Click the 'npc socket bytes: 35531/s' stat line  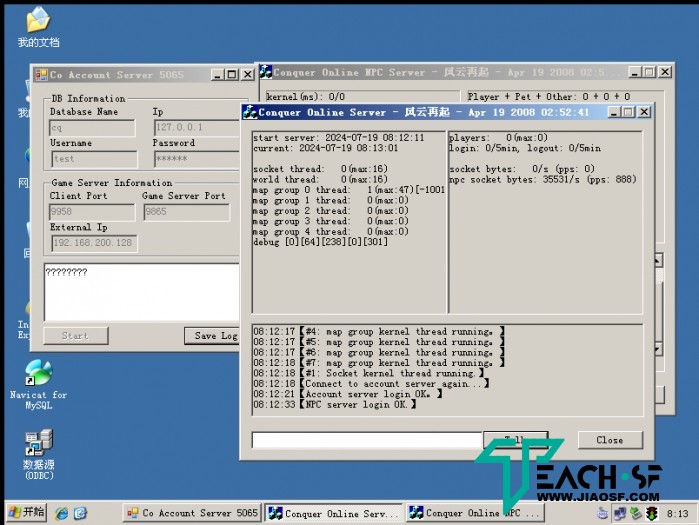543,180
